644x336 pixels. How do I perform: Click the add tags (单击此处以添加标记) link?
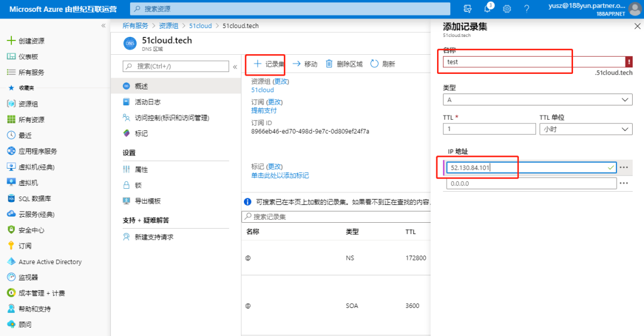(280, 176)
